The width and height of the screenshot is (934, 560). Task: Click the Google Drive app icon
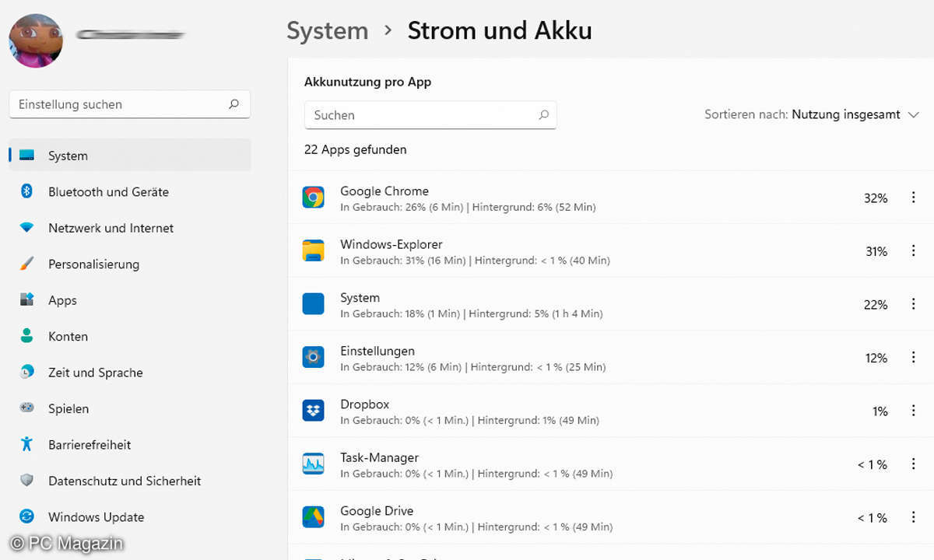[313, 517]
